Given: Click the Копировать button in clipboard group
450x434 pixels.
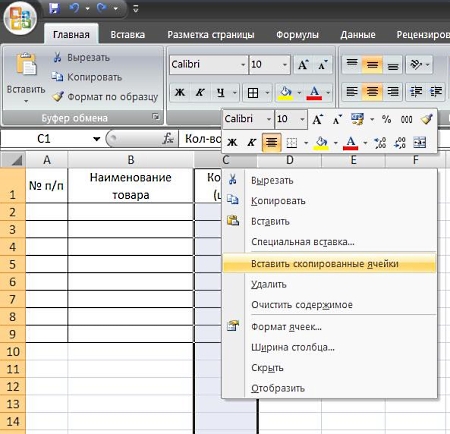Looking at the screenshot, I should pyautogui.click(x=87, y=77).
